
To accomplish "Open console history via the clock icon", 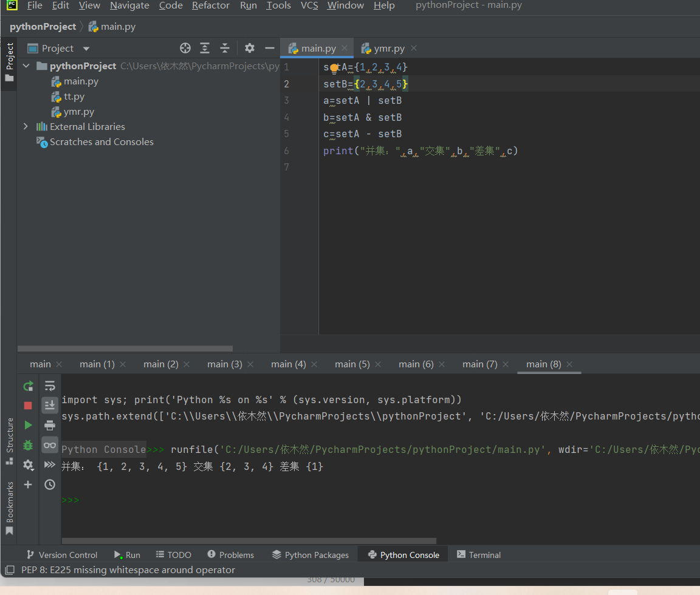I will (x=50, y=484).
